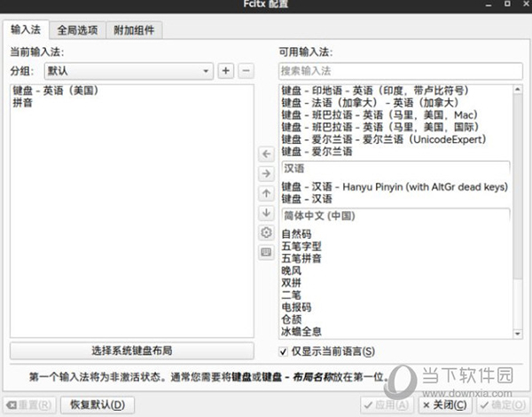
Task: Click the 重置(R) button
Action: click(x=29, y=405)
